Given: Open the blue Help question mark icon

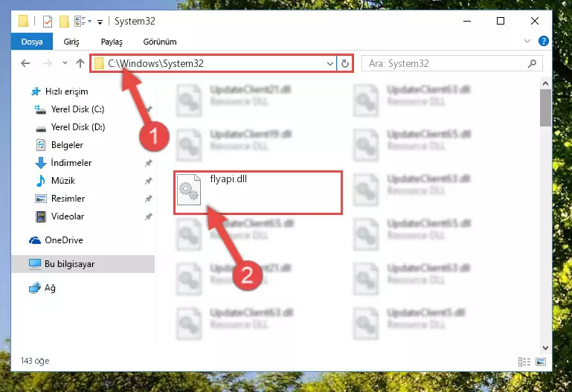Looking at the screenshot, I should 543,41.
